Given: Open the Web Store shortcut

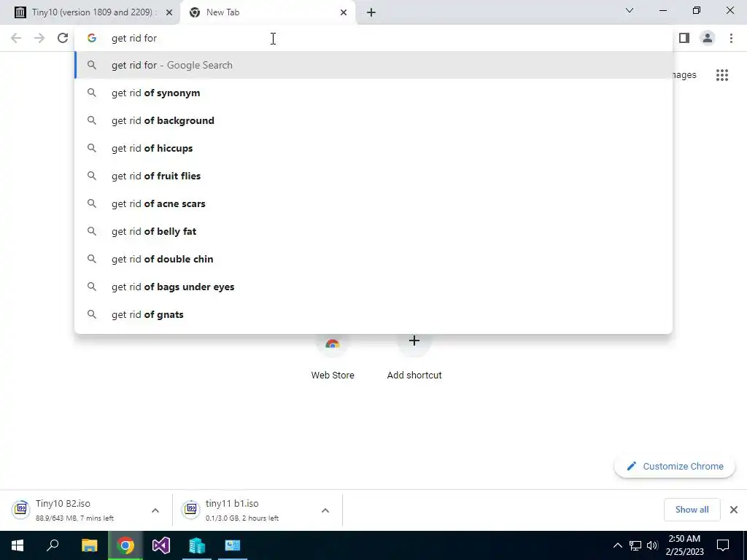Looking at the screenshot, I should point(333,357).
